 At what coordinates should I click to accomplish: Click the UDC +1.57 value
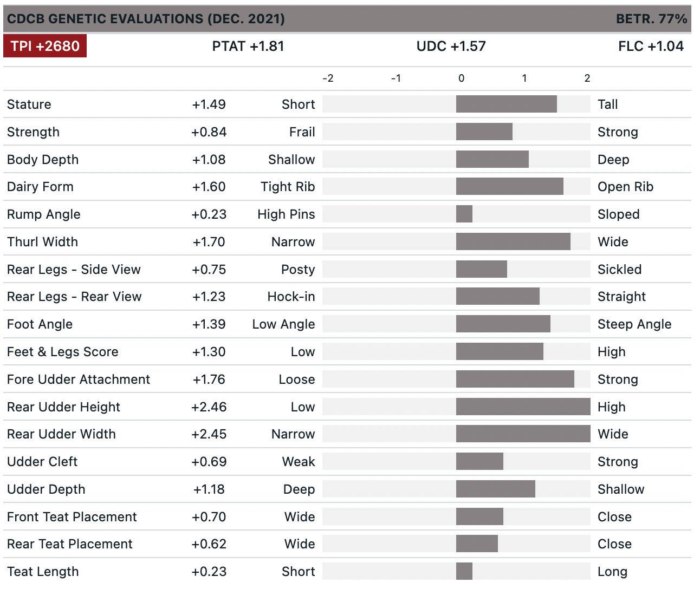click(451, 46)
